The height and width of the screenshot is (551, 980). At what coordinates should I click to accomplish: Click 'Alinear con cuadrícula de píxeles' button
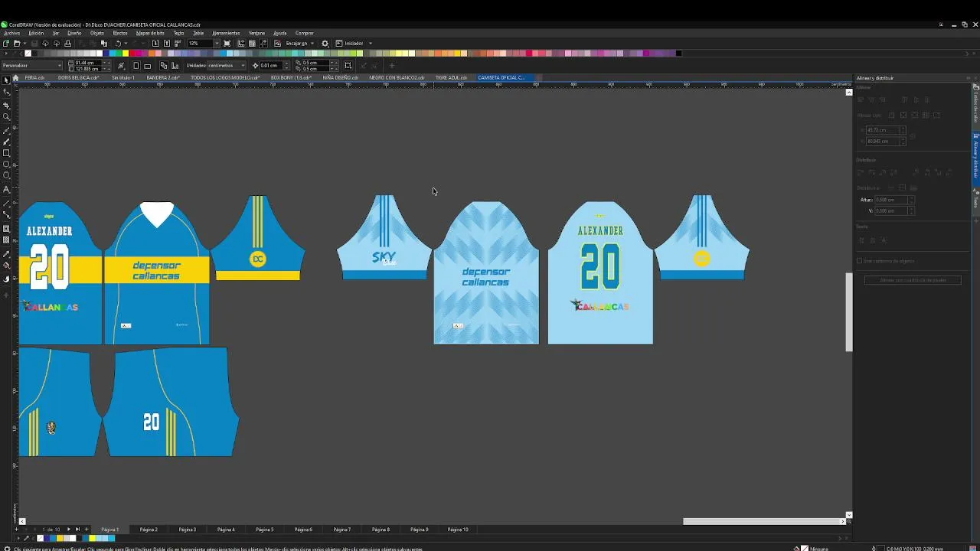click(913, 280)
